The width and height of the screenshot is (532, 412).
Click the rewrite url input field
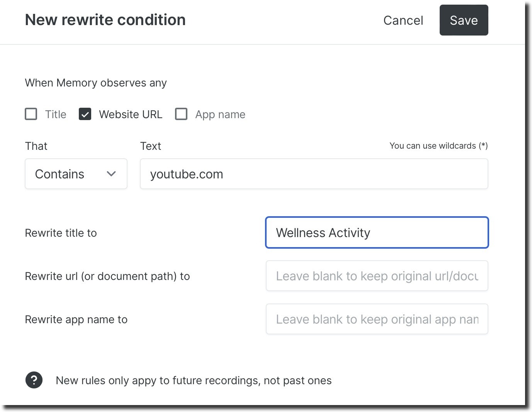pos(377,276)
